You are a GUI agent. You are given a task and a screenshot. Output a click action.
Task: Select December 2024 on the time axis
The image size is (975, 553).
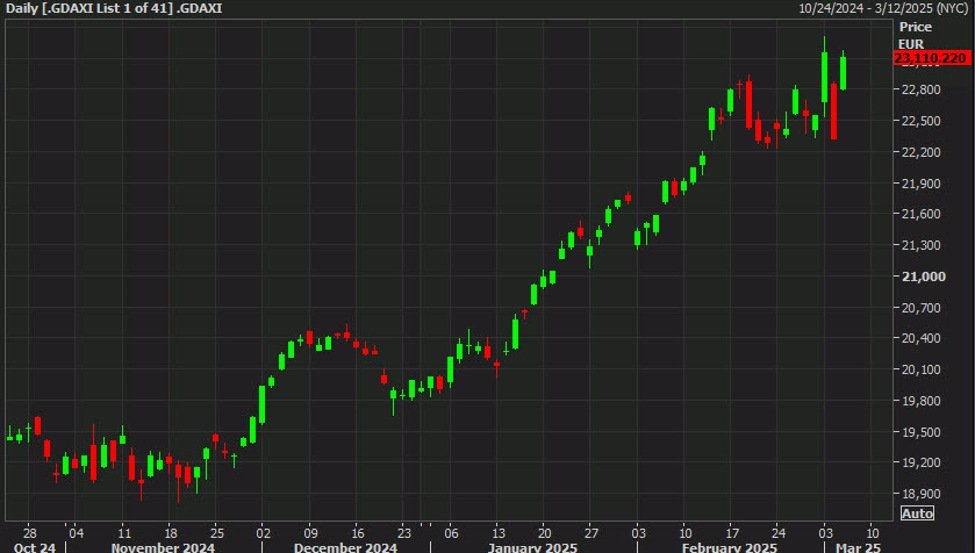[x=345, y=546]
